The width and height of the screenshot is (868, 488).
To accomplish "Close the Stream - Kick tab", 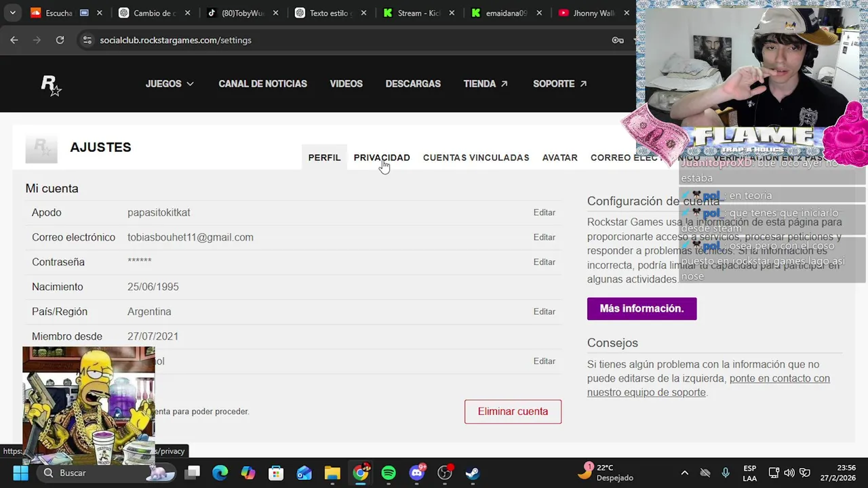I will click(x=452, y=13).
